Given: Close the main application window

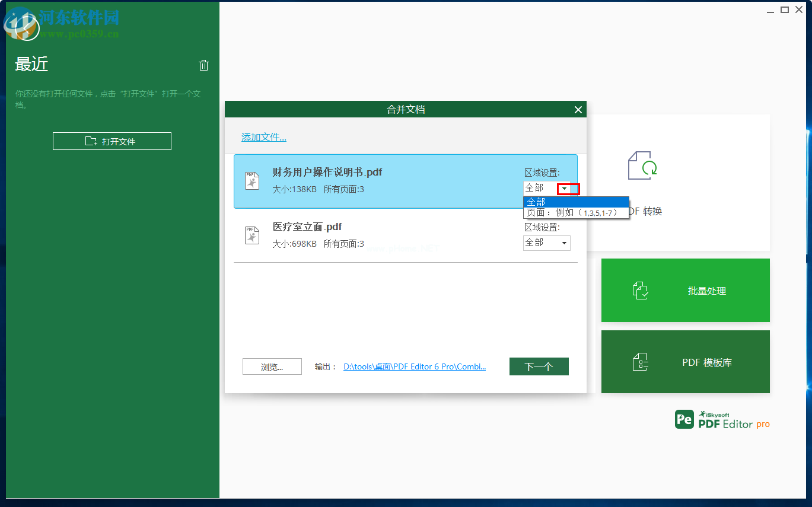Looking at the screenshot, I should [x=799, y=9].
